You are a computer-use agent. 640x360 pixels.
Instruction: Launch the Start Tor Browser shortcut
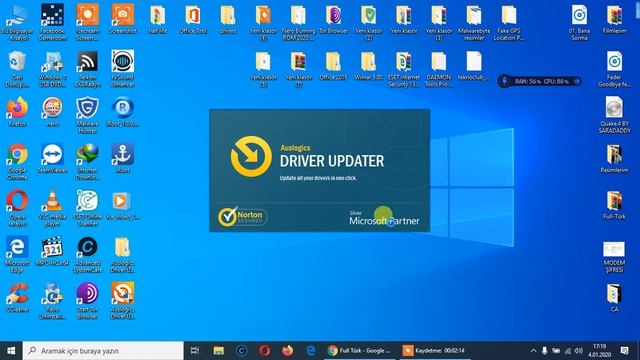pos(87,301)
